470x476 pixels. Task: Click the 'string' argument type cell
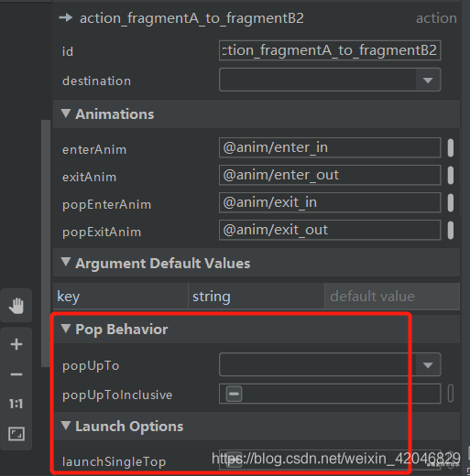coord(257,297)
